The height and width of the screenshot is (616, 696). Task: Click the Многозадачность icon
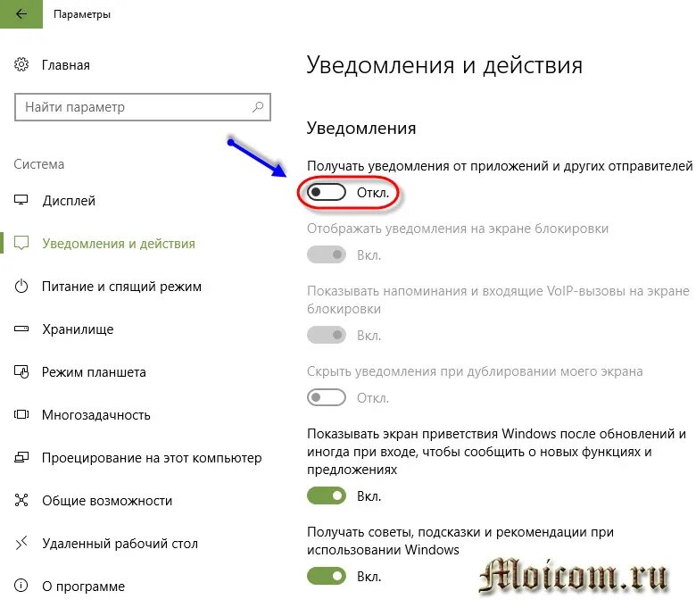[x=21, y=415]
